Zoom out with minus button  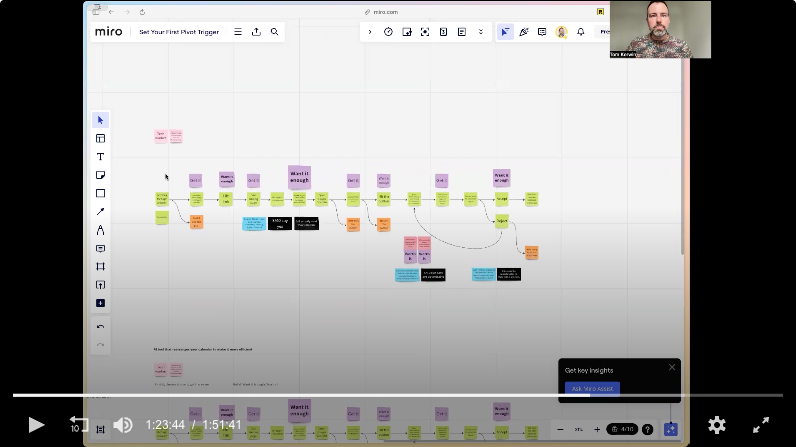(x=560, y=429)
